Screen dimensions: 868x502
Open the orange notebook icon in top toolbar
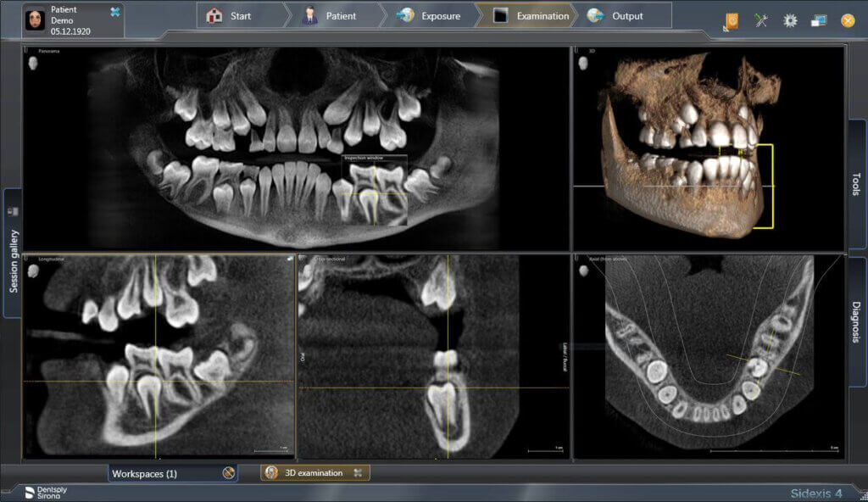click(732, 21)
